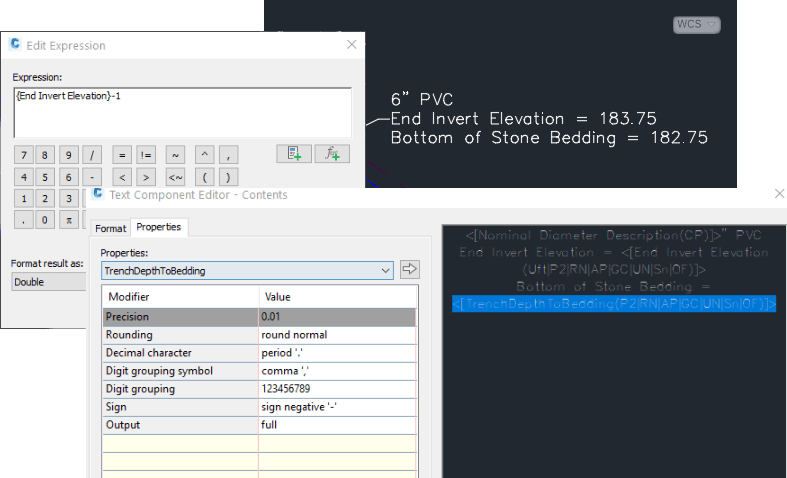
Task: Click the calculator 5 key
Action: point(45,177)
